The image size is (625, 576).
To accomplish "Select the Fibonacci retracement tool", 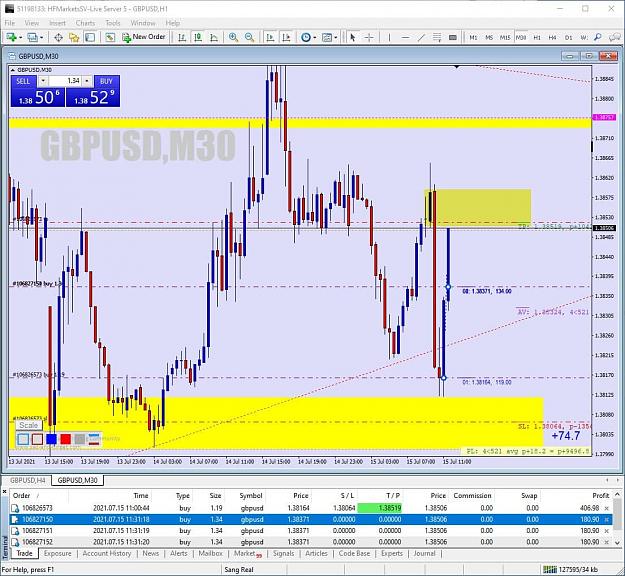I will click(437, 37).
